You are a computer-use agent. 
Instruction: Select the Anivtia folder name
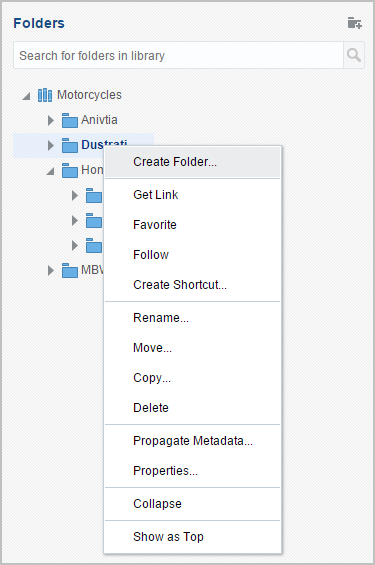[99, 120]
